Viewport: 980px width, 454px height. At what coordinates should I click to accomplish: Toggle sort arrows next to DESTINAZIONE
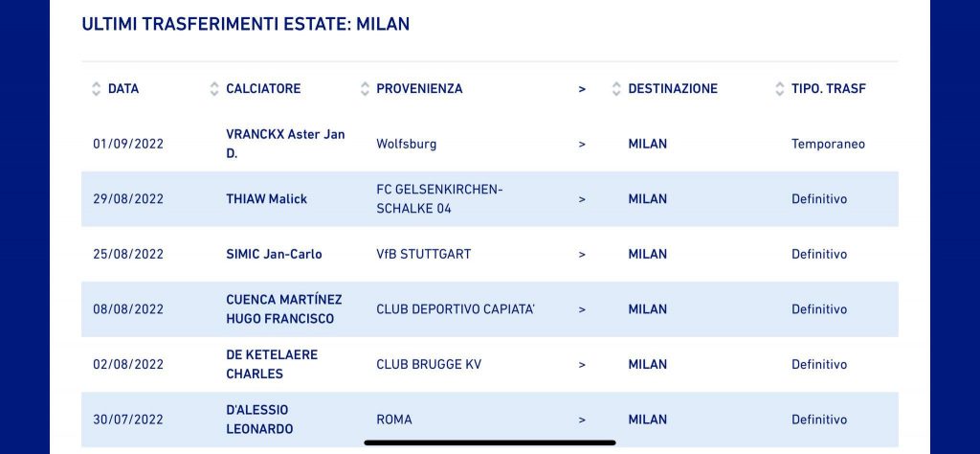click(616, 89)
